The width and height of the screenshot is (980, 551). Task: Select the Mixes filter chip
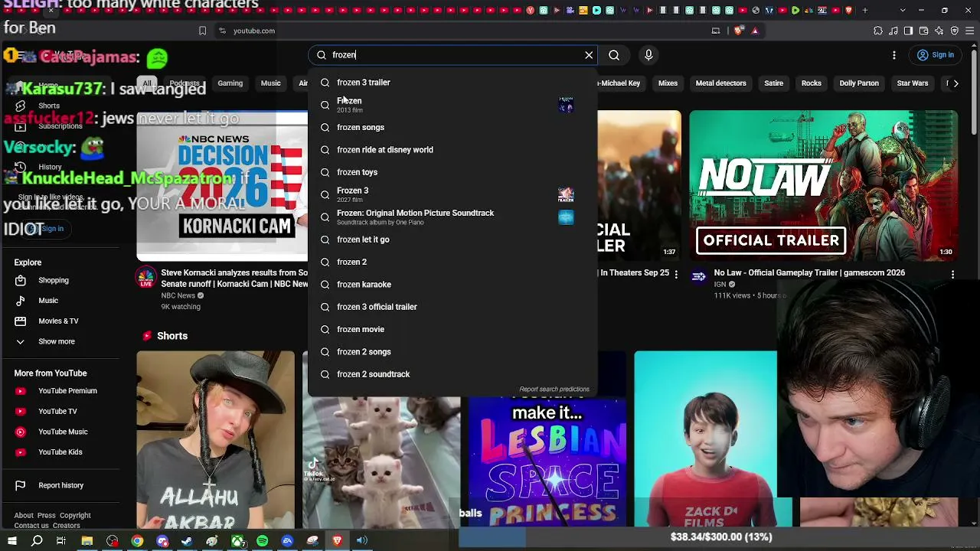point(668,83)
